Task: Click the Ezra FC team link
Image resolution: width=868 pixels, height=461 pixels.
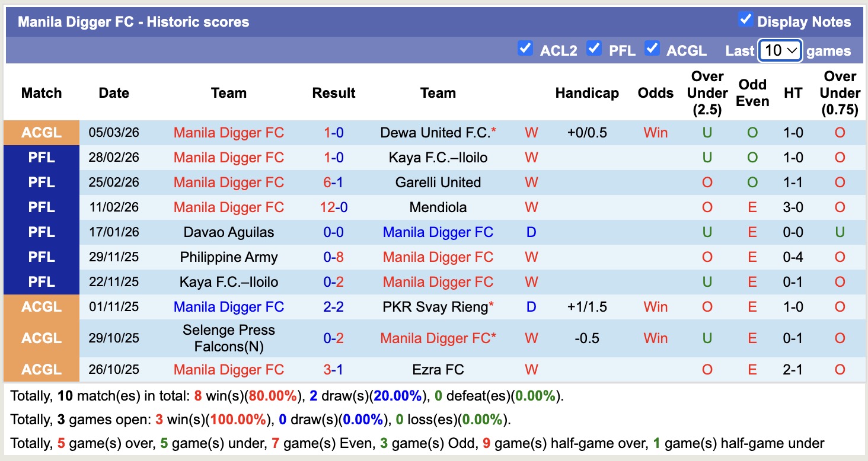Action: pyautogui.click(x=438, y=370)
